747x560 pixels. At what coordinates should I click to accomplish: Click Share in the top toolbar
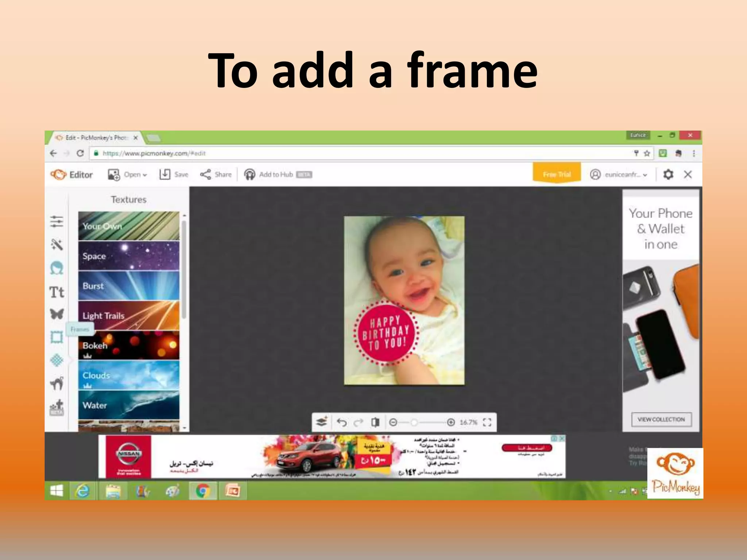pos(216,174)
